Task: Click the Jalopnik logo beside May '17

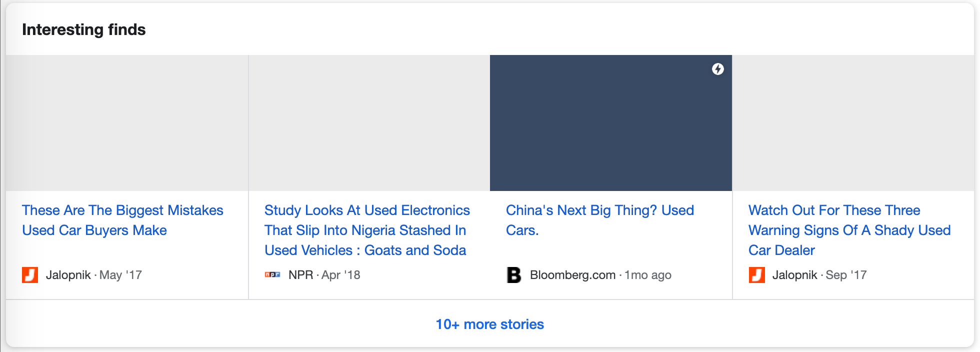Action: (30, 275)
